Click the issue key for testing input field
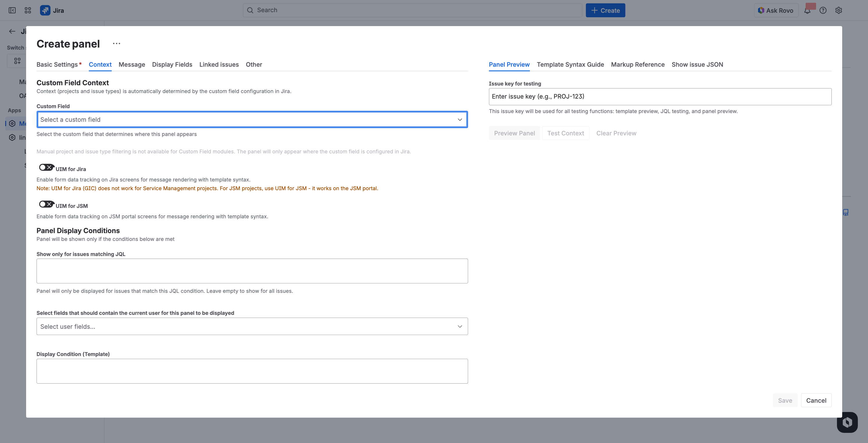This screenshot has width=868, height=443. 659,96
